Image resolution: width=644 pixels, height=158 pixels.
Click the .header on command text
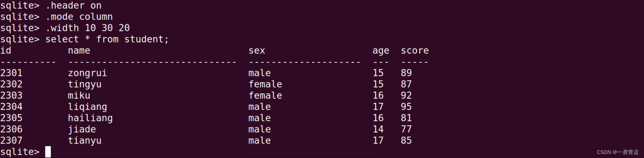pos(73,6)
